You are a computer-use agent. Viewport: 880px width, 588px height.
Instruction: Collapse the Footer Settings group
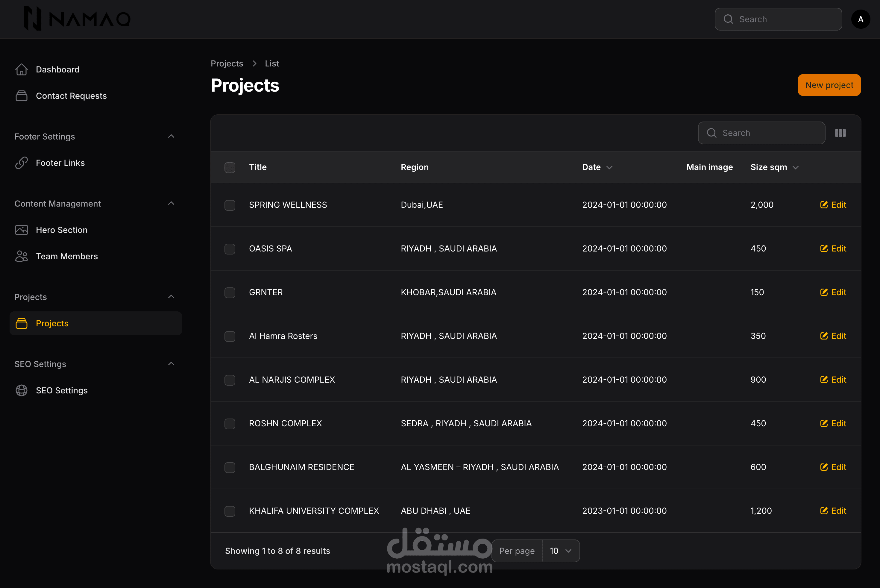(171, 137)
